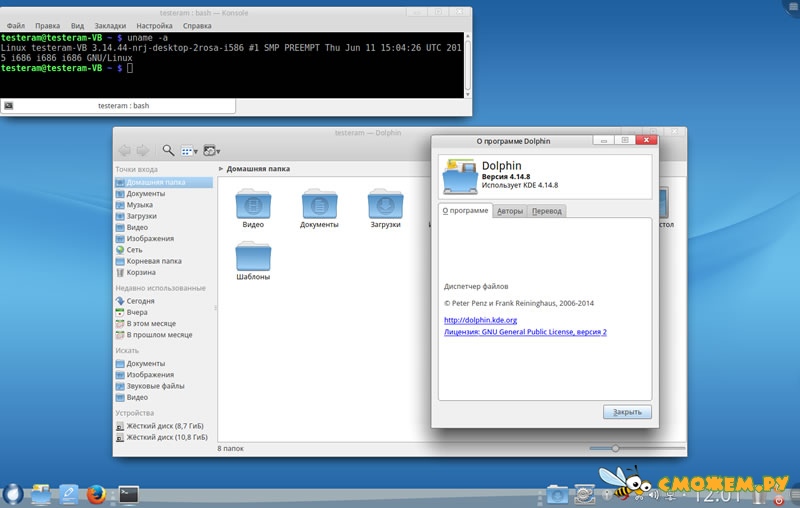
Task: Open the Вид menu in Konsole
Action: tap(78, 26)
